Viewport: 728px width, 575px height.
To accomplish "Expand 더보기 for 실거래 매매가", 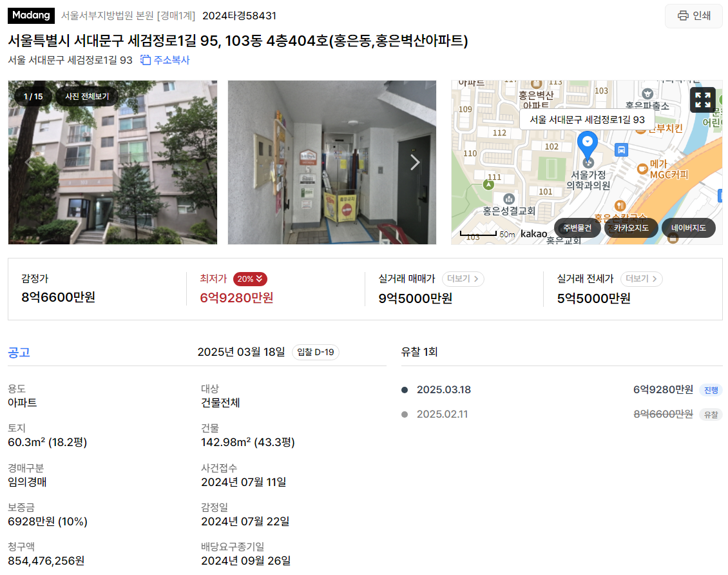I will (463, 278).
